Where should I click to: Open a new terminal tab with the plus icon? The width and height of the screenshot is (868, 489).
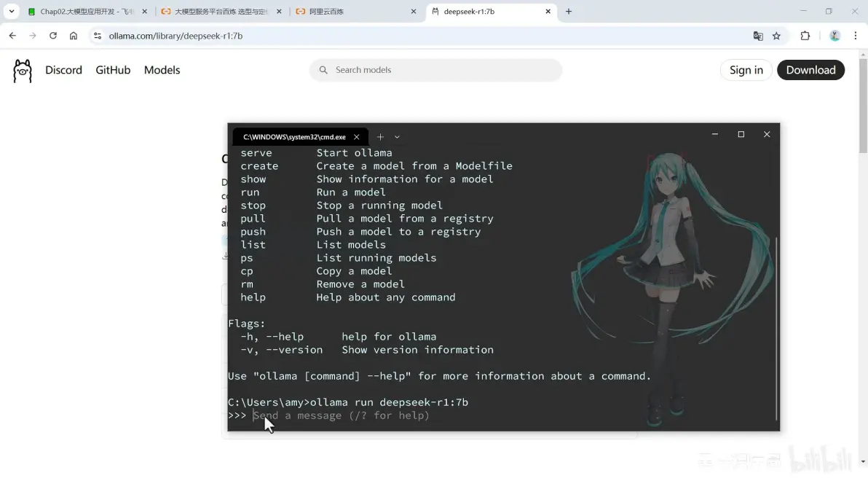380,136
